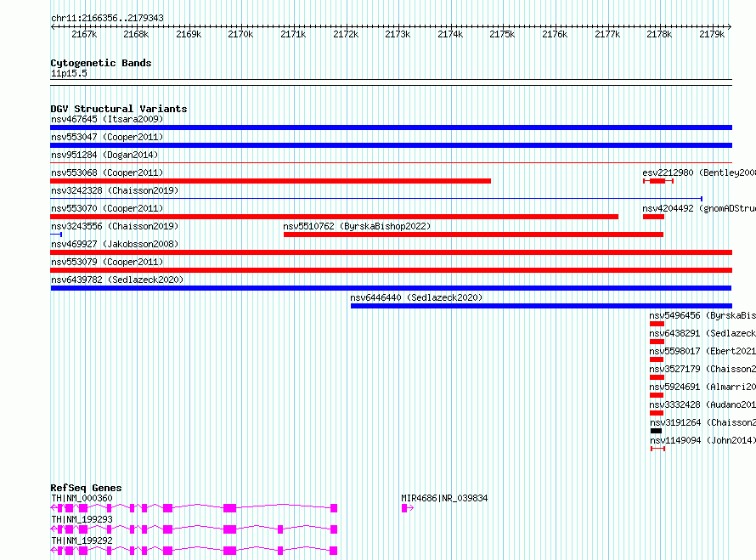Click the red block under nsv3332428

657,413
